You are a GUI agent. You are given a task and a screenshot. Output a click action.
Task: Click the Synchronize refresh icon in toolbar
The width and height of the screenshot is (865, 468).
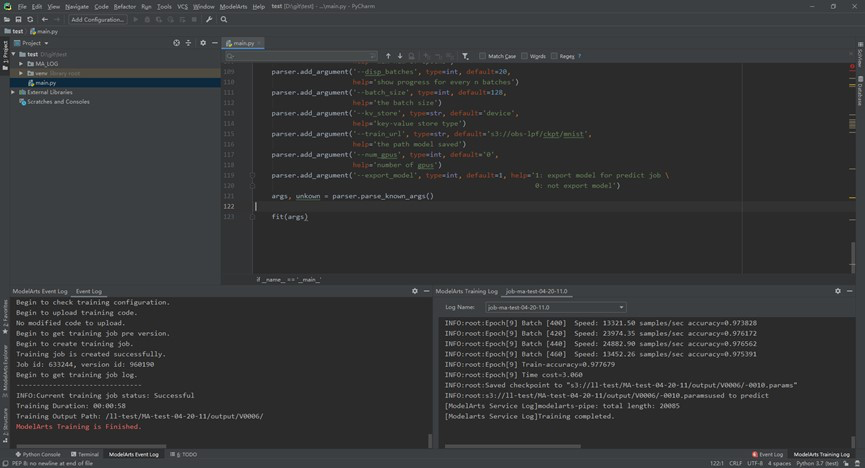coord(30,19)
